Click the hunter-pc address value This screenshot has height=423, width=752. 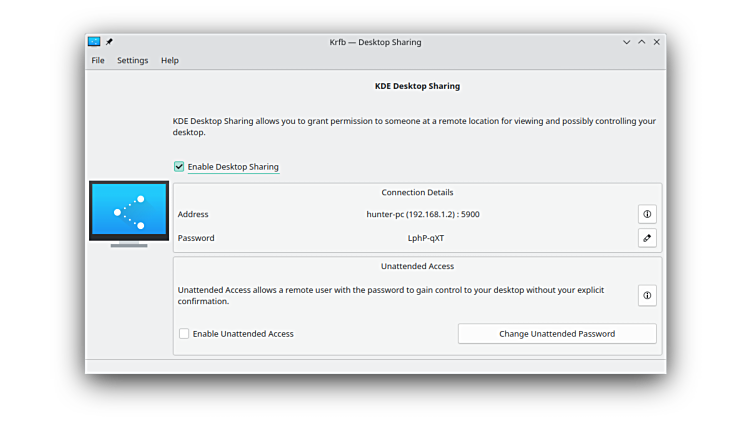[423, 214]
